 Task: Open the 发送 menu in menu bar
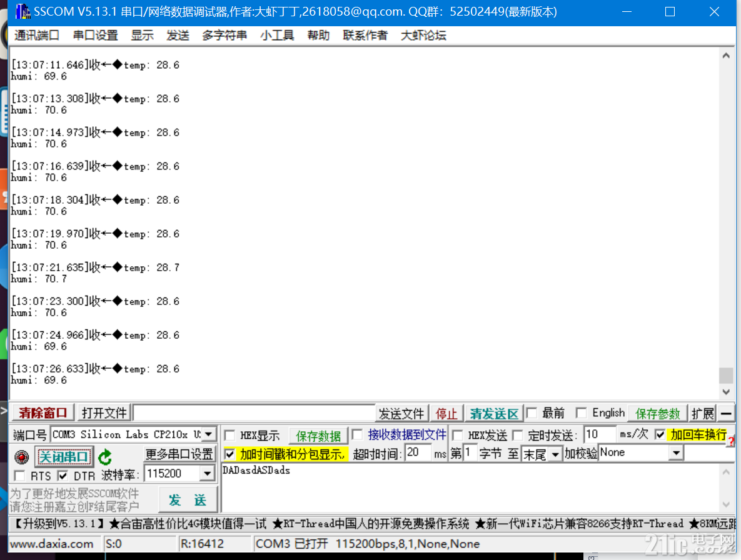178,36
